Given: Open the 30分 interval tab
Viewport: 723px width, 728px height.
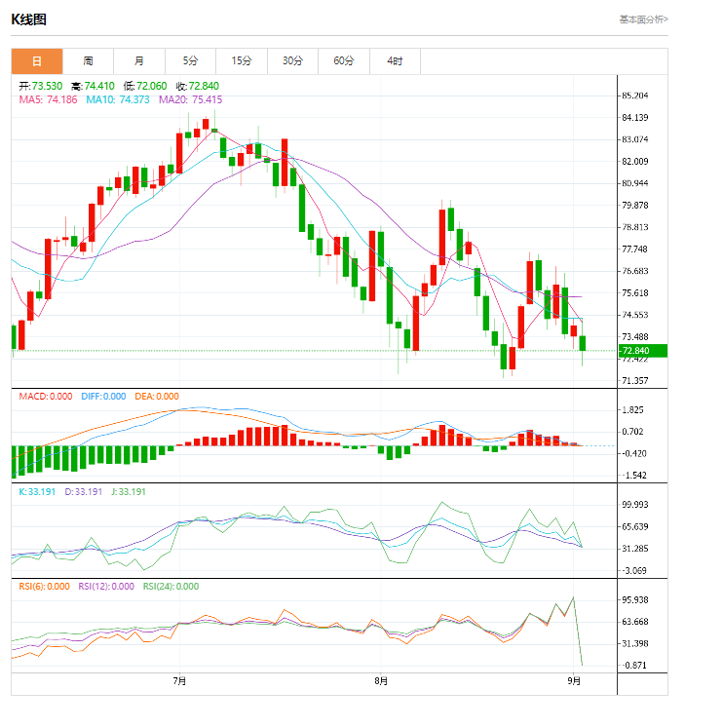Looking at the screenshot, I should [x=293, y=61].
